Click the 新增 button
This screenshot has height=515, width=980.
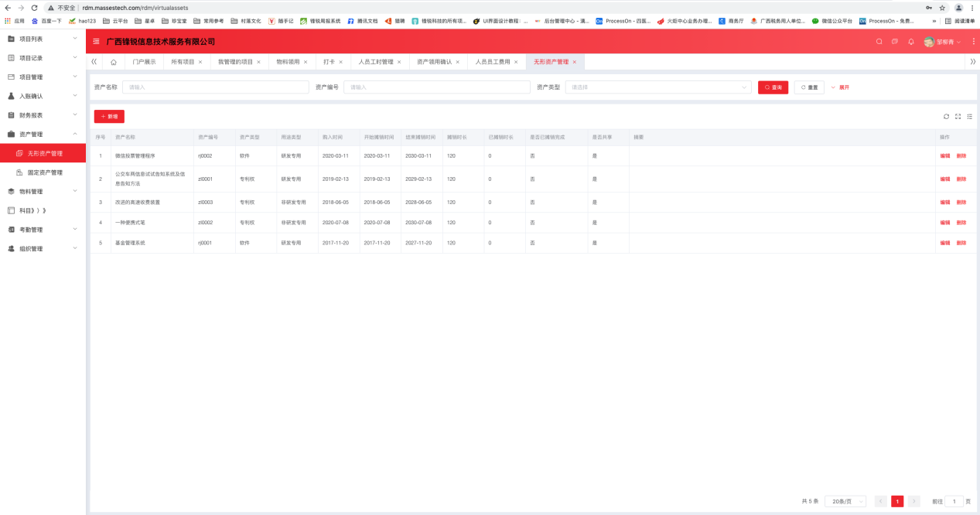[x=109, y=116]
